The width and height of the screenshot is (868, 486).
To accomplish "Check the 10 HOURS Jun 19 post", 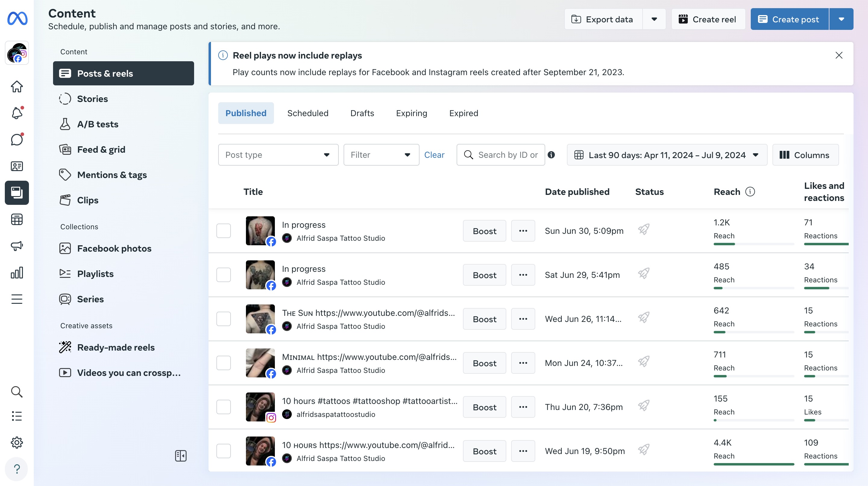I will [223, 451].
